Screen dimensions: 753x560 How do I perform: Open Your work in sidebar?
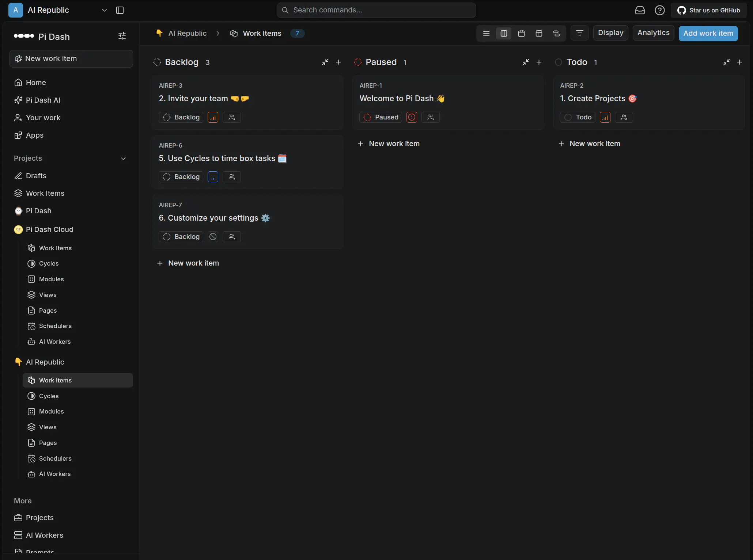click(71, 118)
